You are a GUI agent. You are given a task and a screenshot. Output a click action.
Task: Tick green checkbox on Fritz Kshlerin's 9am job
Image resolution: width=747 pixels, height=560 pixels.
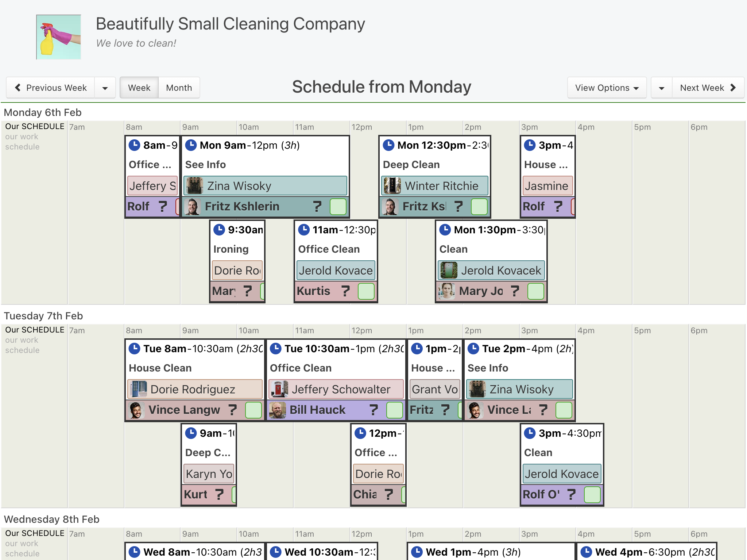(338, 207)
